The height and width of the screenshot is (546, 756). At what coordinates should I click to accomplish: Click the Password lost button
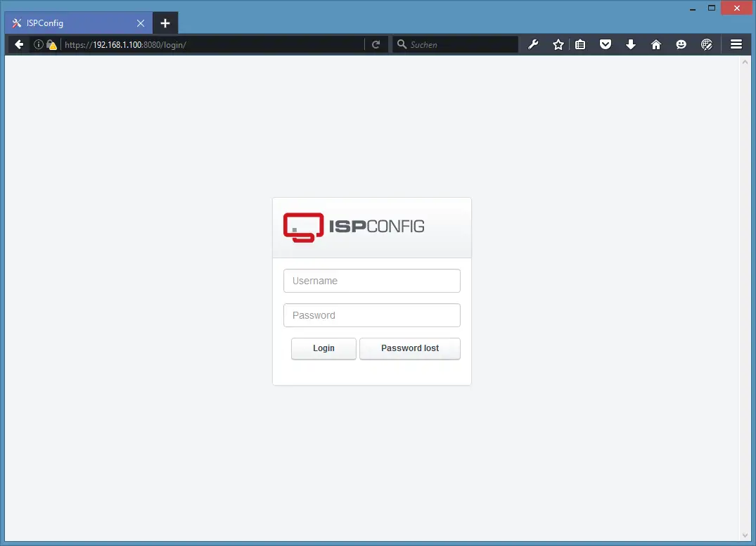coord(410,348)
